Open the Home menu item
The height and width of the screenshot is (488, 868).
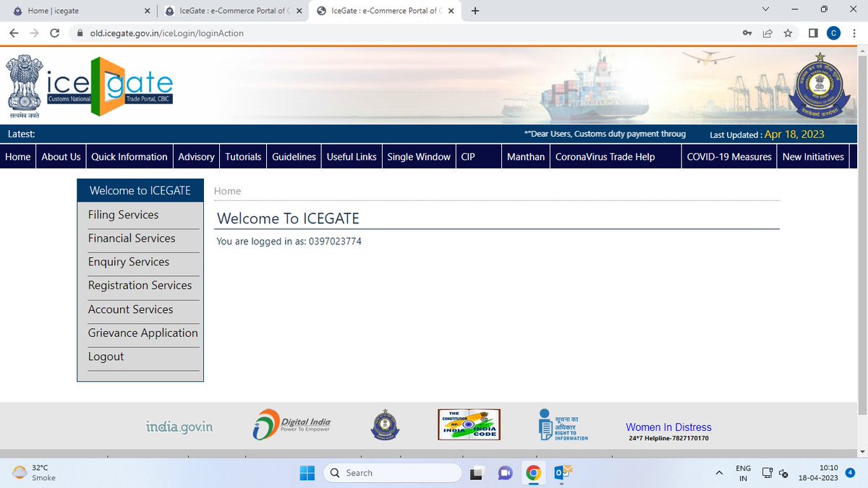pos(18,157)
